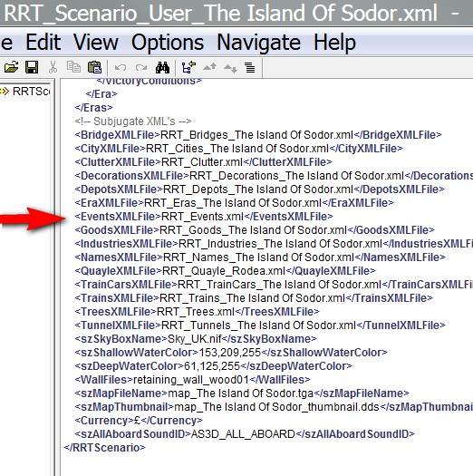The width and height of the screenshot is (473, 476).
Task: Click the DepotsXMLFile line
Action: pyautogui.click(x=259, y=189)
